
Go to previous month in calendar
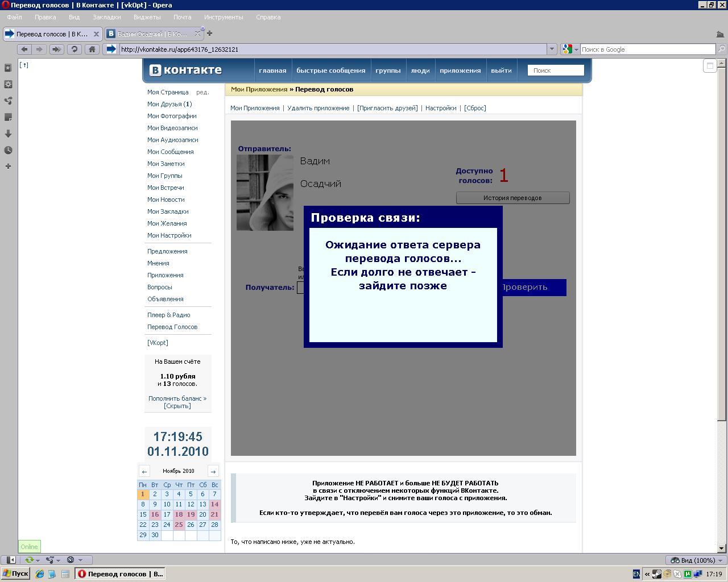click(144, 471)
